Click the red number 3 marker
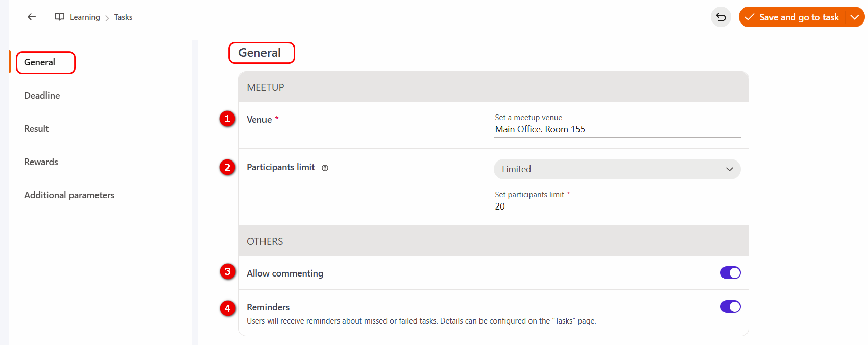 [x=228, y=271]
